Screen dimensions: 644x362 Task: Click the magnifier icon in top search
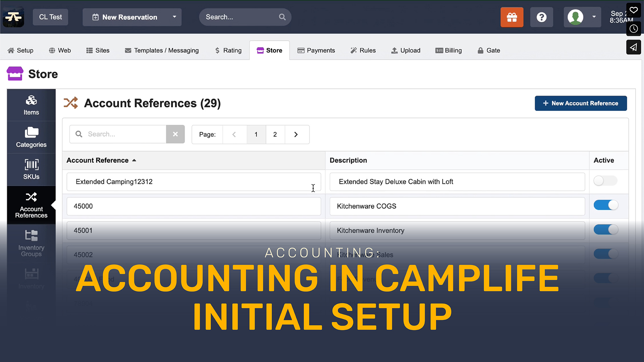pyautogui.click(x=282, y=17)
